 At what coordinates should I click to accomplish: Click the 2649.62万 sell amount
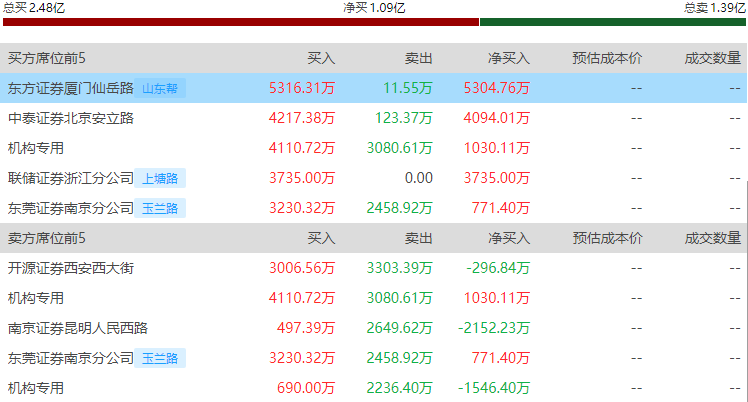pos(399,328)
